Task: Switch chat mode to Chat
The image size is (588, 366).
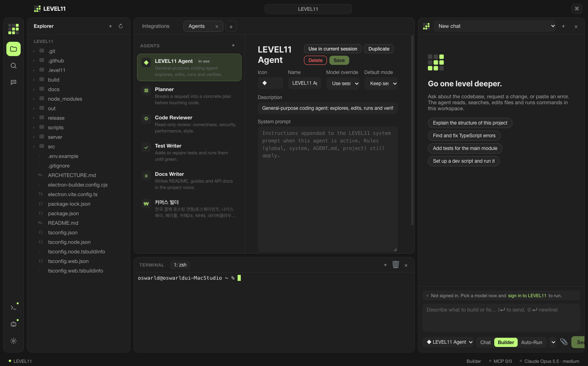Action: pyautogui.click(x=485, y=342)
